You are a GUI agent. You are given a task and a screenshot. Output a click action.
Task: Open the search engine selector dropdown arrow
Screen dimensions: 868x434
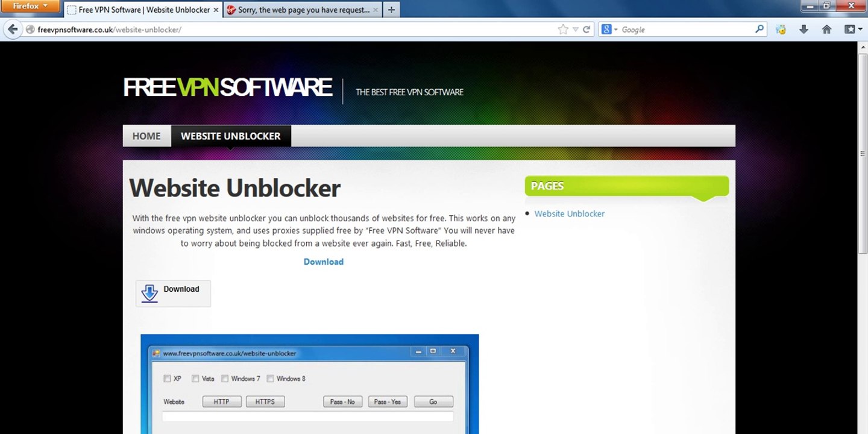point(615,30)
